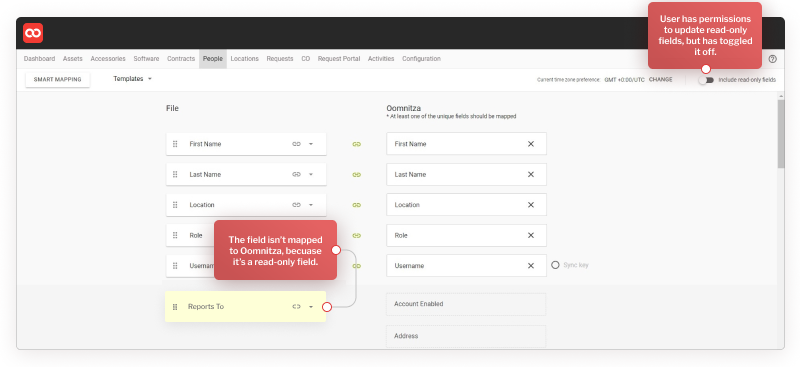Go to the Locations tab
800x367 pixels.
pyautogui.click(x=244, y=59)
